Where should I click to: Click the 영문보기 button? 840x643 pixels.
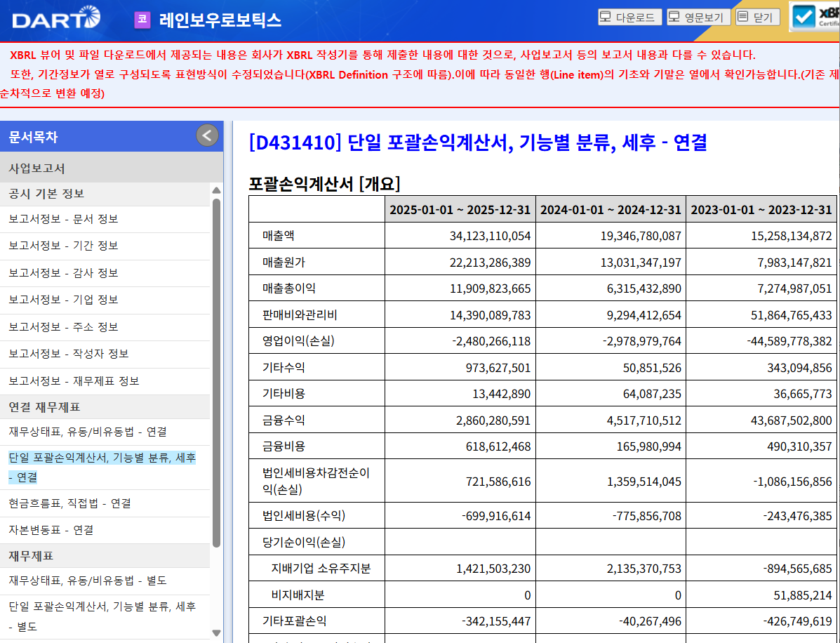pyautogui.click(x=698, y=17)
